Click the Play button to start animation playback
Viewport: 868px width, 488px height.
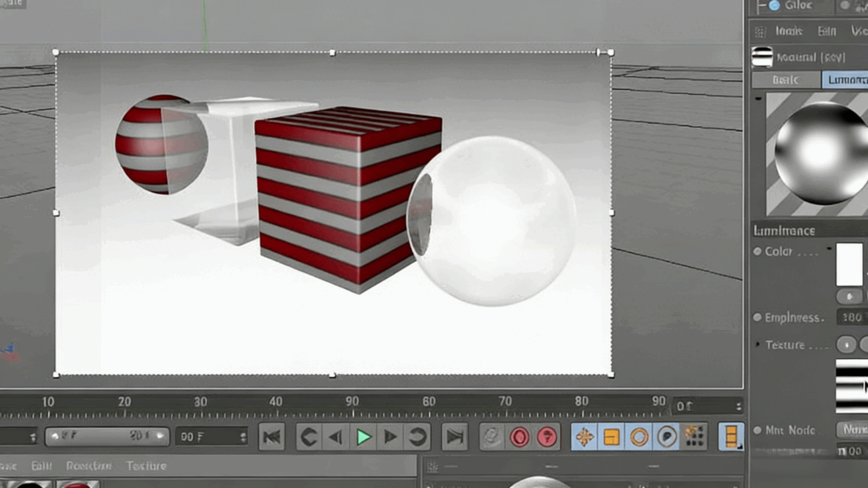coord(362,437)
